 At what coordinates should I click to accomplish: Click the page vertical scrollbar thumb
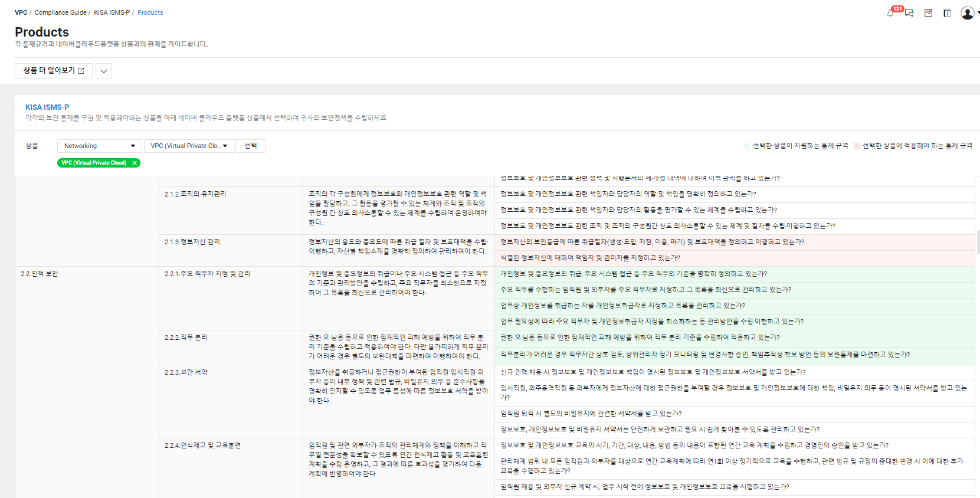tap(978, 242)
